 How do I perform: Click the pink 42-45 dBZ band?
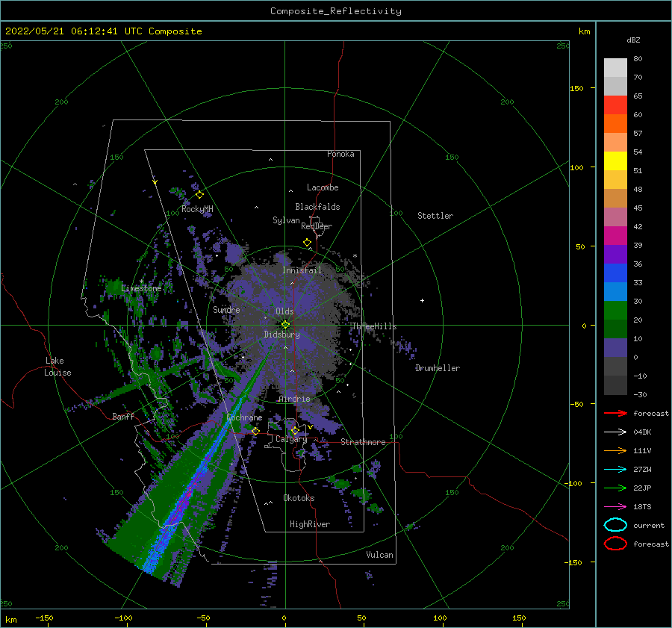click(x=615, y=217)
